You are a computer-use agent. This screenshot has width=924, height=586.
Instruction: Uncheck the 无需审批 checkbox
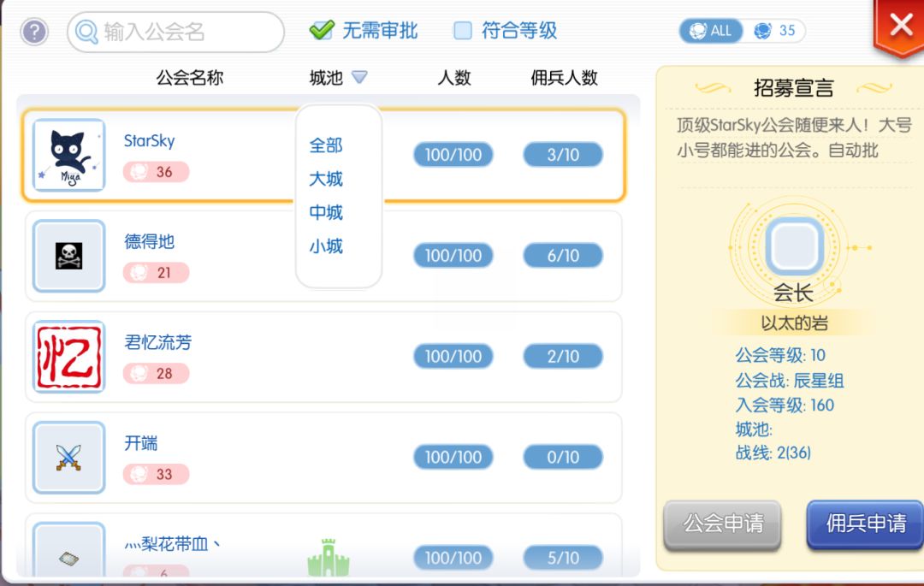click(322, 31)
